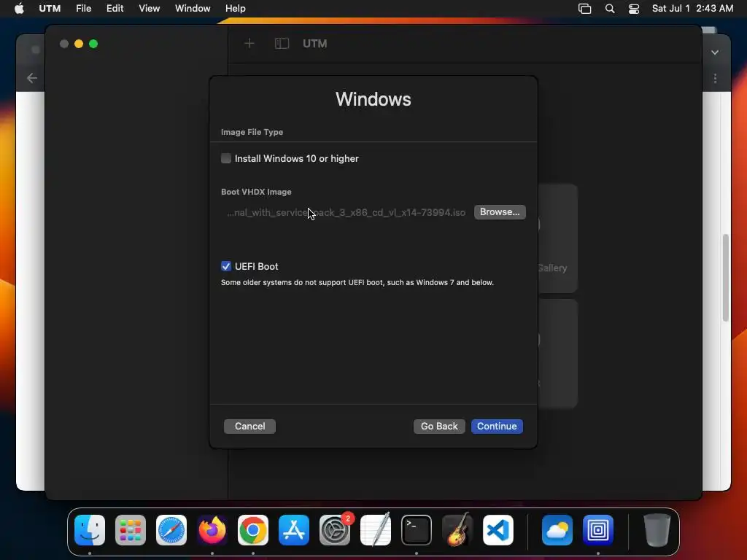Screen dimensions: 747x560
Task: Click the Boot VHDX Image label
Action: click(x=256, y=192)
